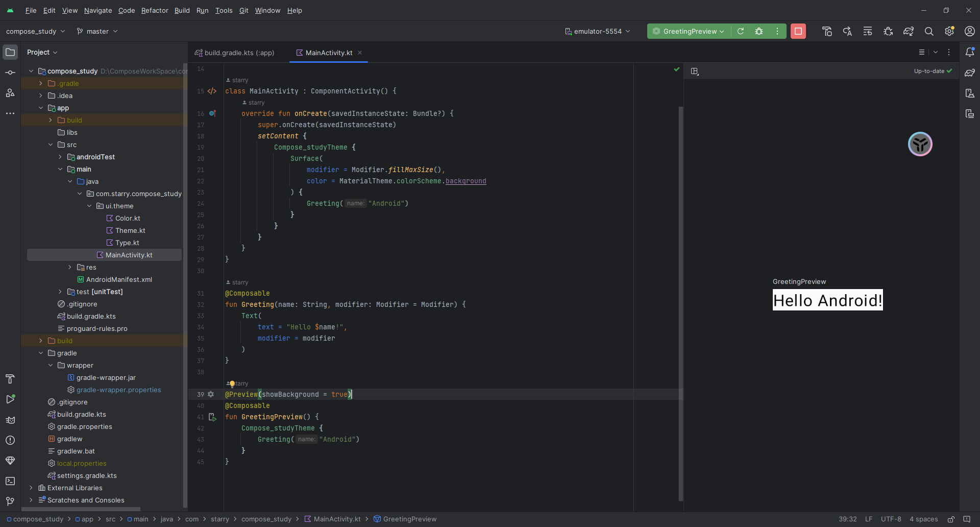Click run gutter icon beside GreetingPreview function
Image resolution: width=980 pixels, height=527 pixels.
[213, 417]
